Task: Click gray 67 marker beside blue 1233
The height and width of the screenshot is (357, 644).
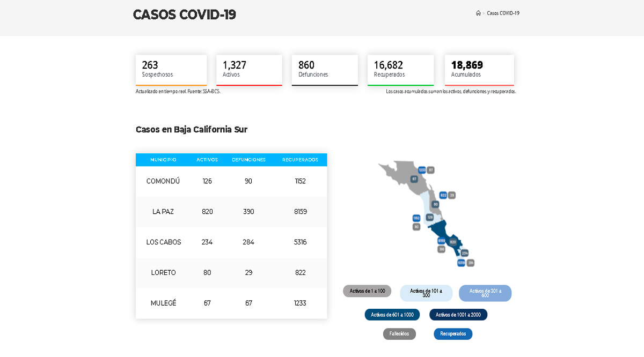Action: [431, 170]
